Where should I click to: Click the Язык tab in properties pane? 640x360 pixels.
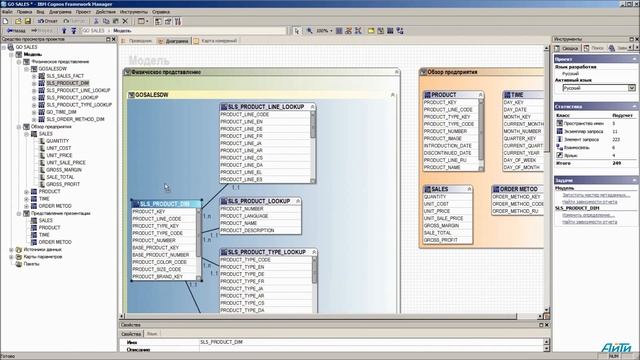click(152, 334)
